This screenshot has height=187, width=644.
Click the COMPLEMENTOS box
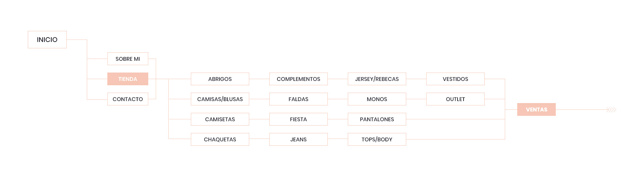click(299, 79)
